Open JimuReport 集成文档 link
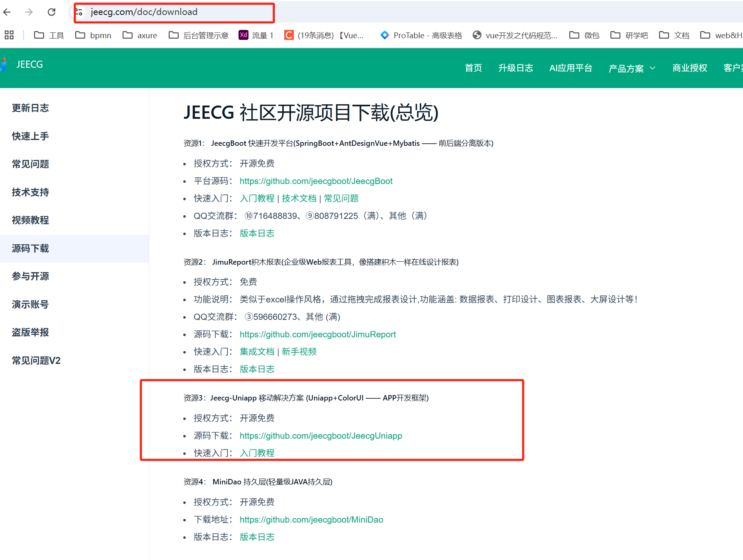Screen dimensions: 743x560 [x=257, y=352]
